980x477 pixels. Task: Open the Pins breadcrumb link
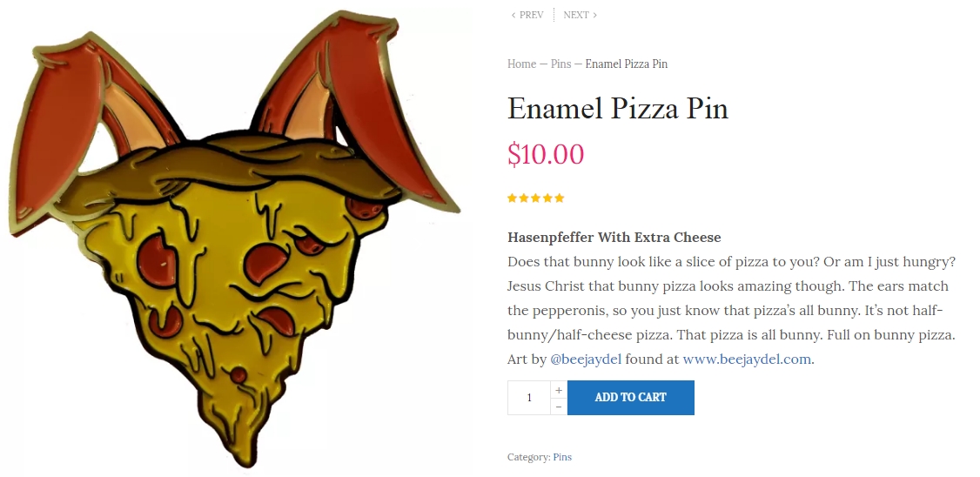(x=560, y=64)
